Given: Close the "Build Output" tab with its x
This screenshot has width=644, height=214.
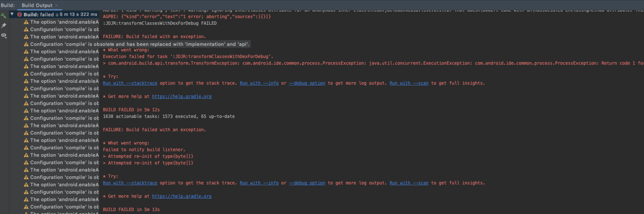Looking at the screenshot, I should coord(56,5).
